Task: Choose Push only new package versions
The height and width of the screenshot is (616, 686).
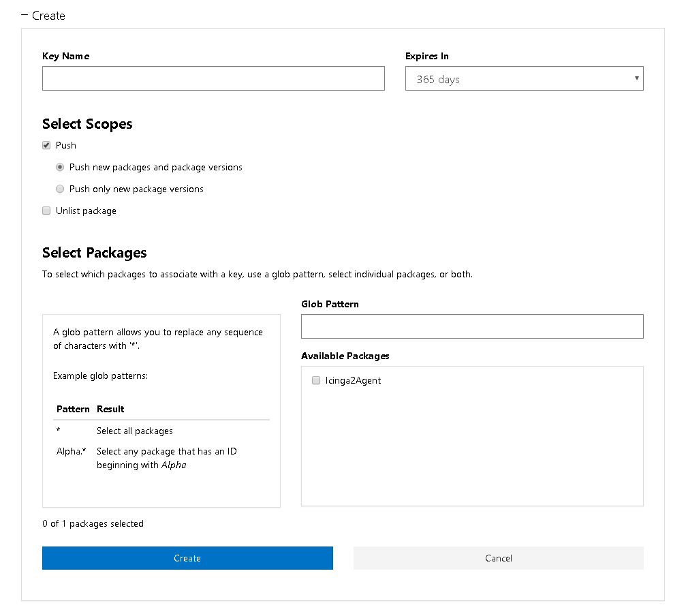Action: click(x=61, y=189)
